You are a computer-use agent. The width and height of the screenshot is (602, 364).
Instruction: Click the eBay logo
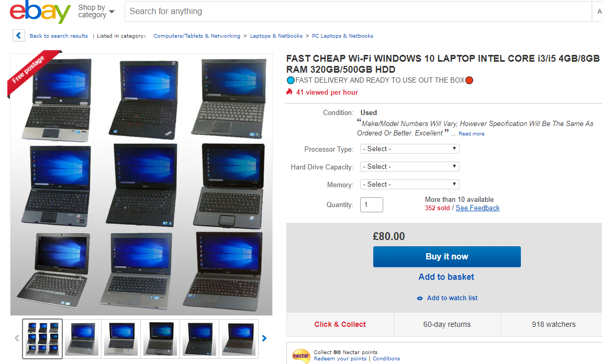40,12
